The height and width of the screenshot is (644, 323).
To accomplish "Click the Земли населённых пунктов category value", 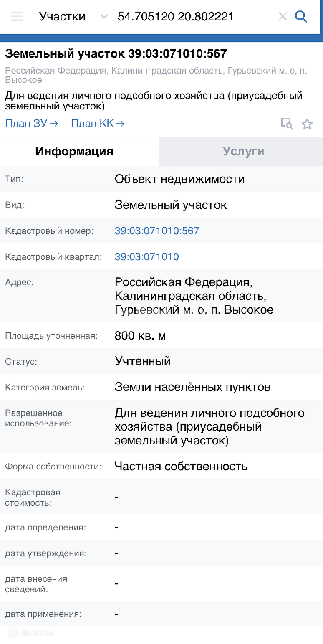I will pyautogui.click(x=192, y=388).
